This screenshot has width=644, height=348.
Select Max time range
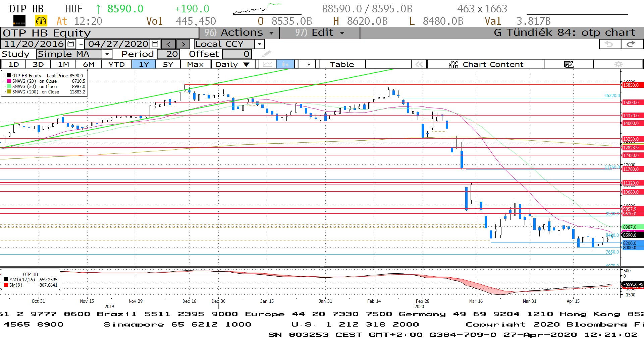(x=195, y=64)
